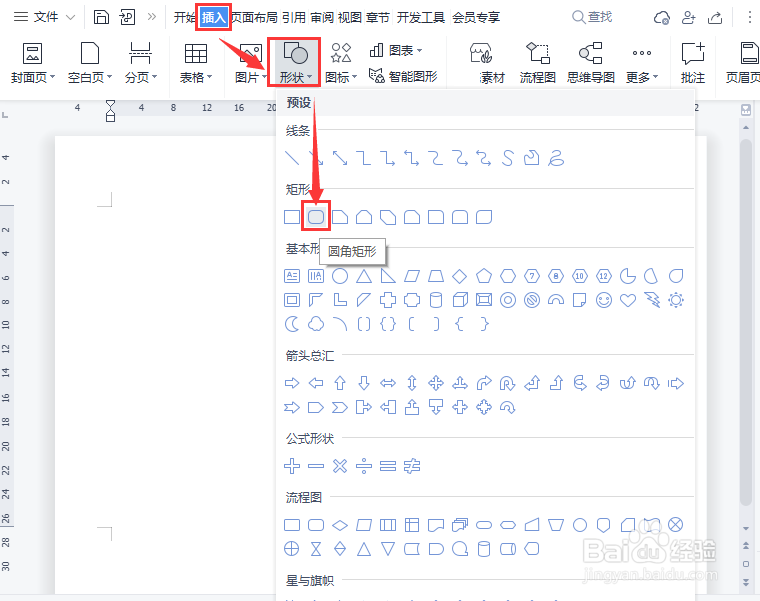
Task: Pick the crescent moon shape
Action: 292,324
